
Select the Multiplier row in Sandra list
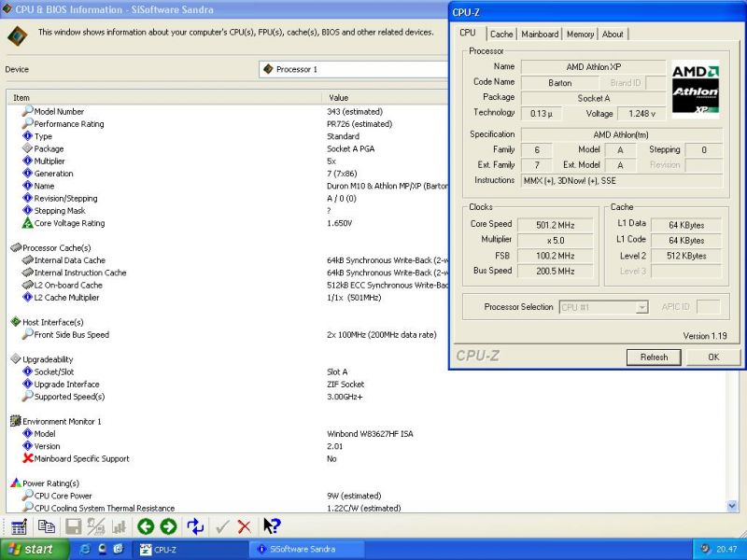tap(227, 161)
